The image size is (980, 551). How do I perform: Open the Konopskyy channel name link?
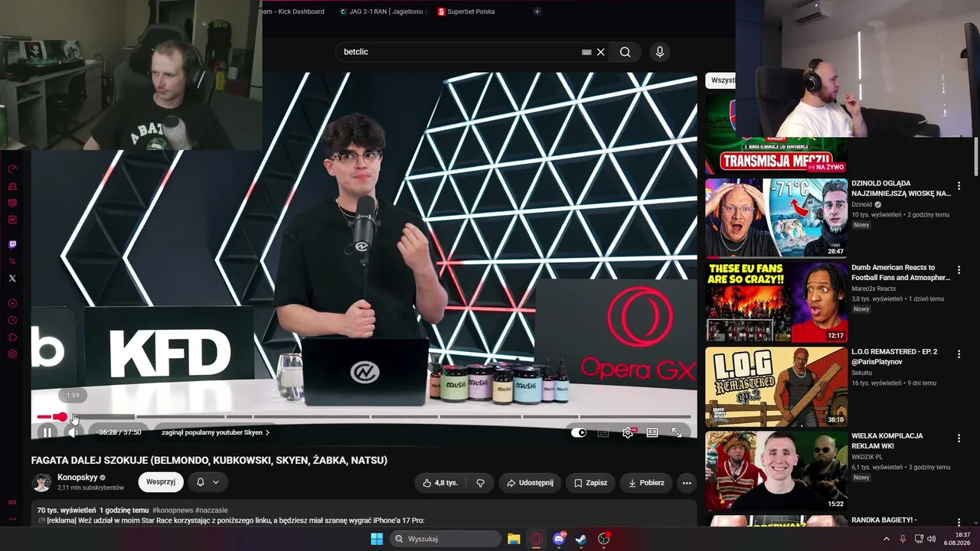tap(77, 478)
